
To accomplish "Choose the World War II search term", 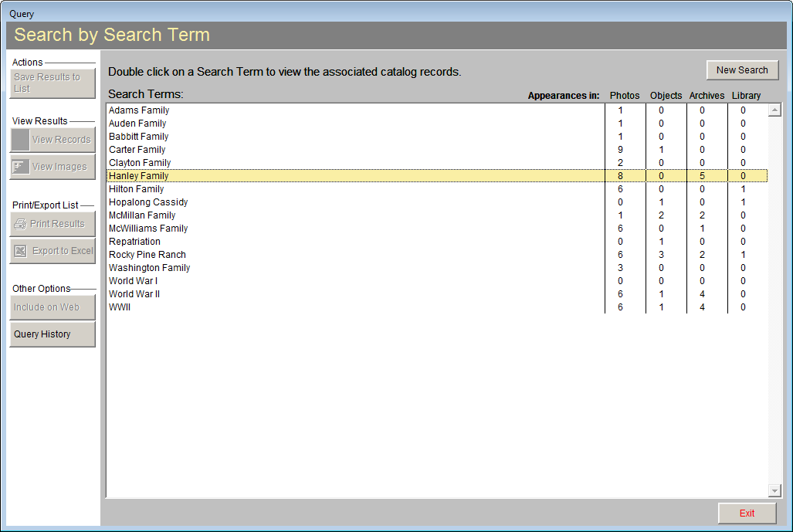I will [134, 294].
